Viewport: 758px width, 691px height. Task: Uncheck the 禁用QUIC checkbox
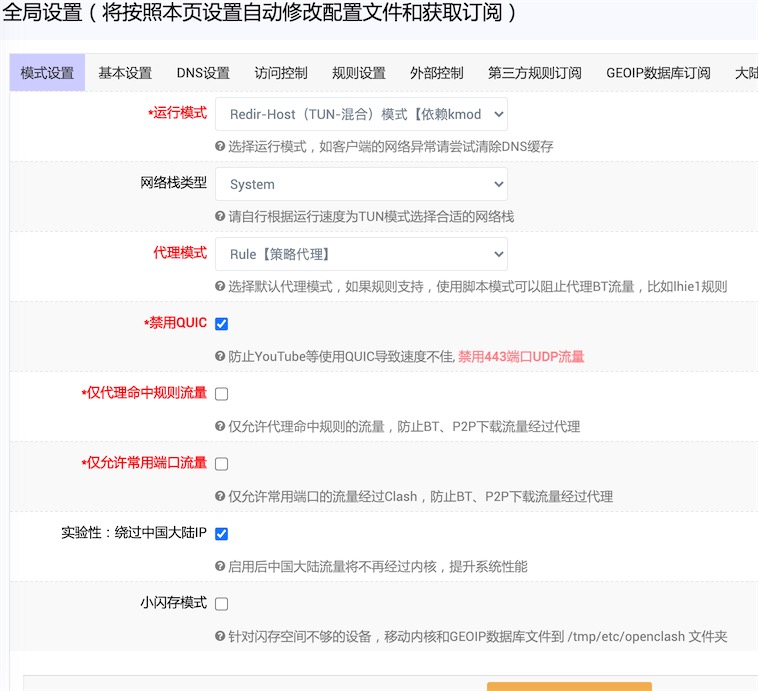(x=221, y=323)
